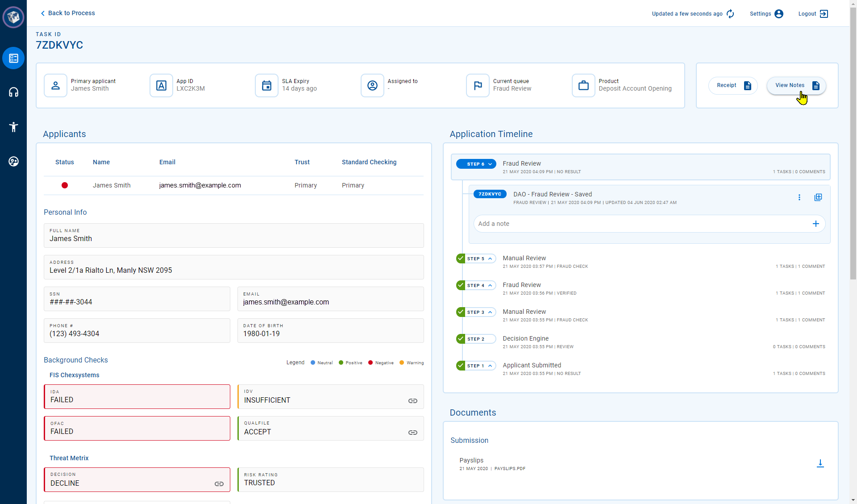The image size is (857, 504).
Task: Click the headset support sidebar icon
Action: [x=13, y=92]
